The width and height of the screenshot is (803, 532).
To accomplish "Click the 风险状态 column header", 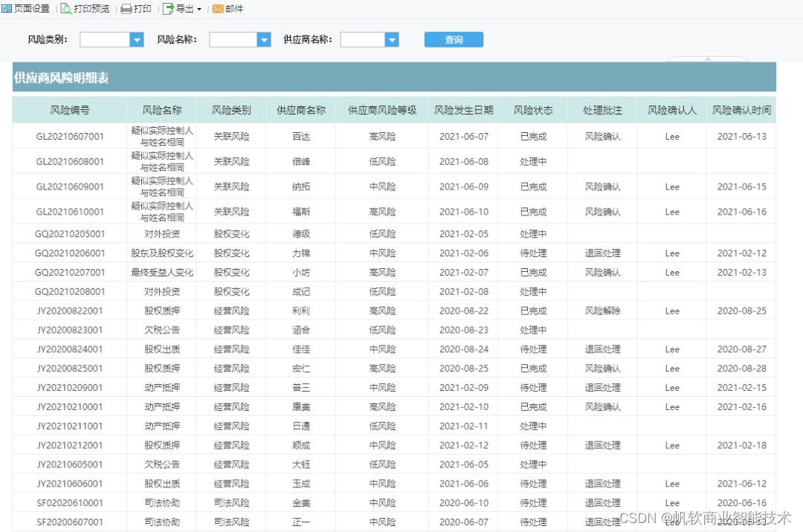I will tap(533, 110).
